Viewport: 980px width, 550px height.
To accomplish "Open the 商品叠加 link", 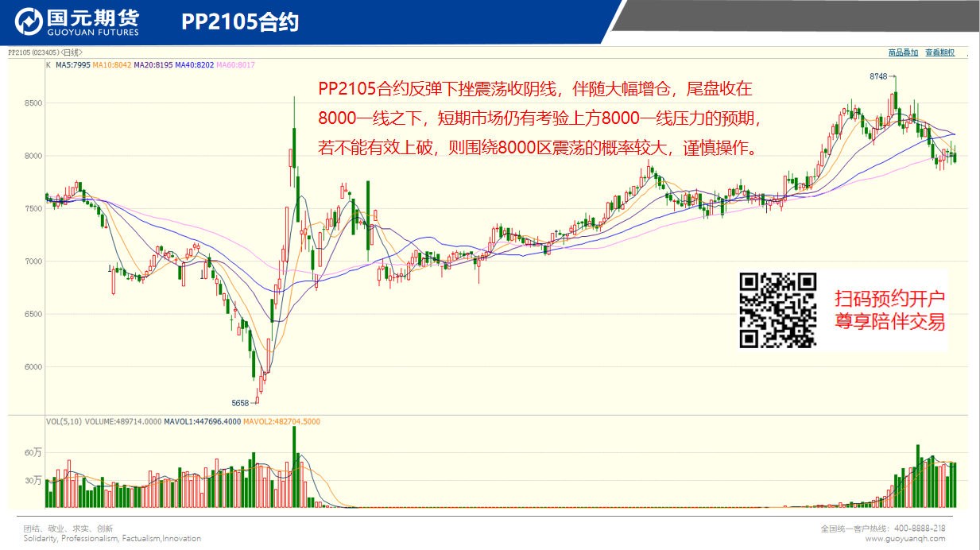I will pos(903,52).
